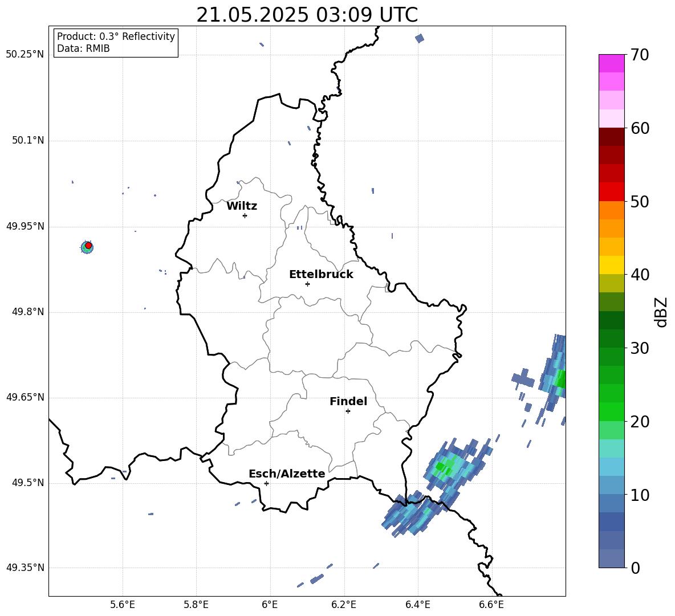Viewport: 675px width, 616px height.
Task: Click the Ettelbruck city label
Action: click(321, 275)
